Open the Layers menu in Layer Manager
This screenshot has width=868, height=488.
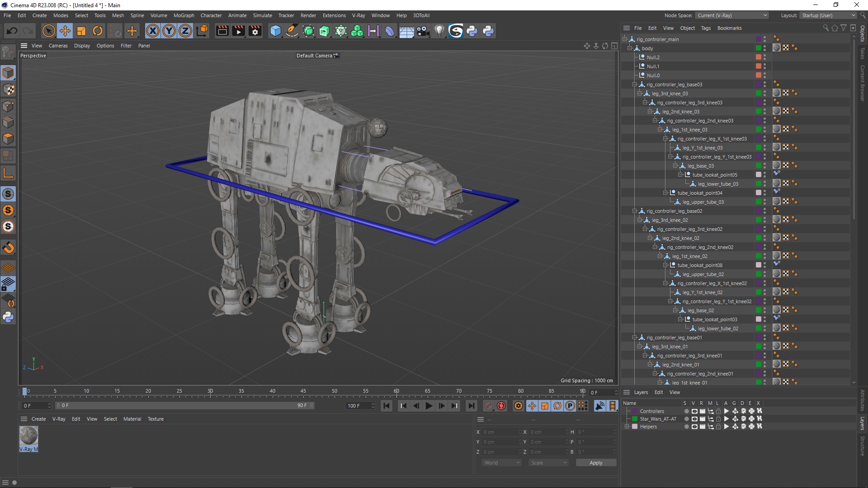pyautogui.click(x=641, y=392)
